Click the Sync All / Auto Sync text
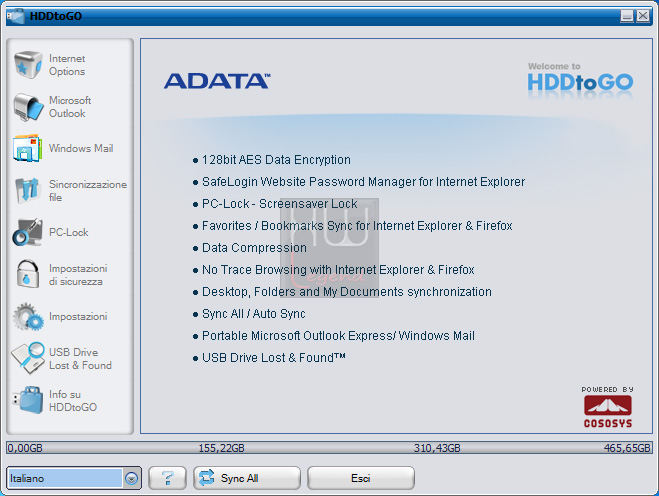The image size is (659, 496). tap(254, 314)
